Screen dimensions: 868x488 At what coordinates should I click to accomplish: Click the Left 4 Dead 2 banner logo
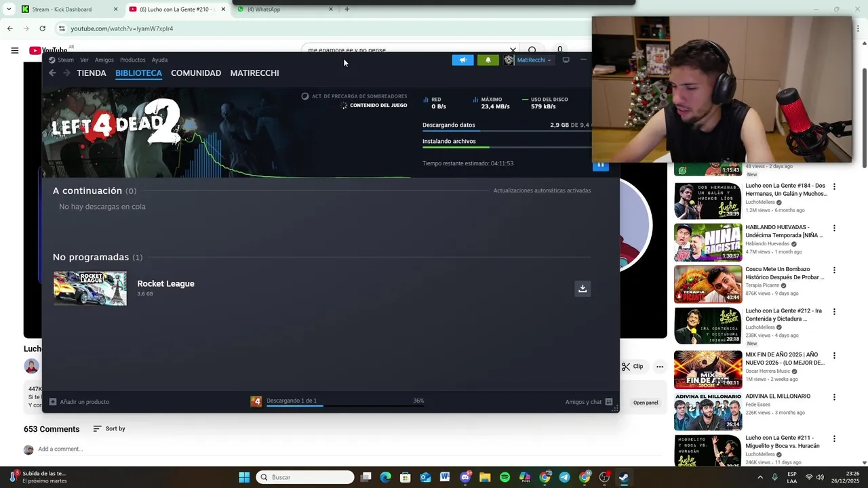pyautogui.click(x=116, y=123)
